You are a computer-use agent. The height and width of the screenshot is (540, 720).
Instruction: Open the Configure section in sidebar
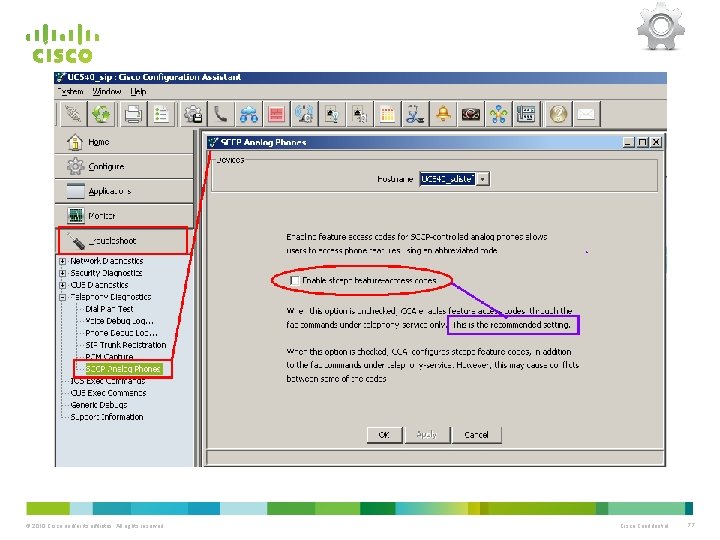pos(124,166)
